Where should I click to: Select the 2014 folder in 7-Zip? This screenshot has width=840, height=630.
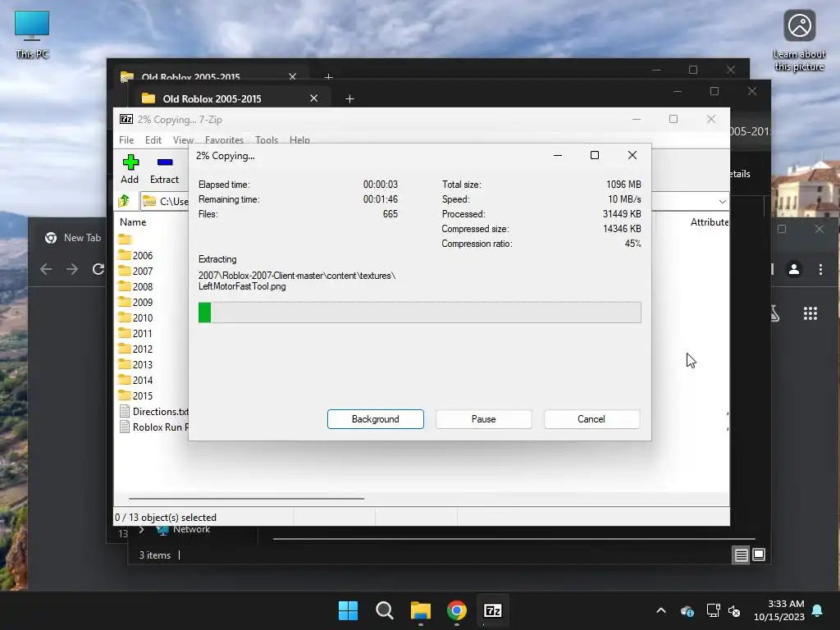tap(135, 380)
